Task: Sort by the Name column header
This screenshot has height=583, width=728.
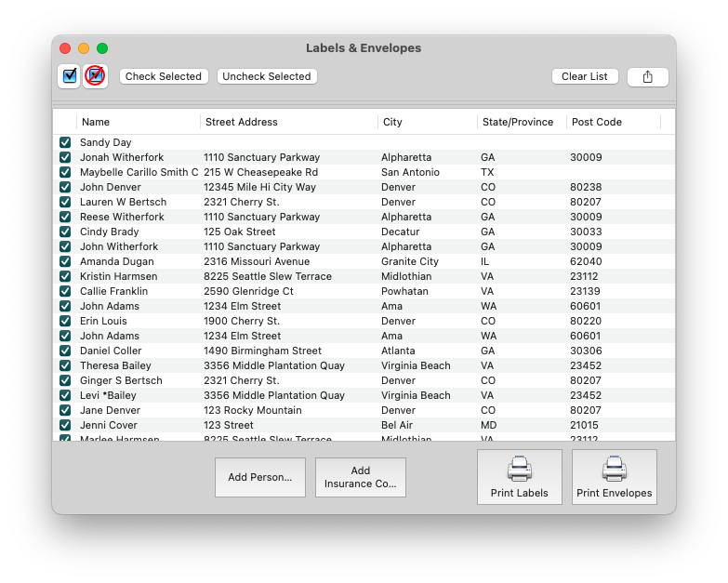Action: (x=139, y=122)
